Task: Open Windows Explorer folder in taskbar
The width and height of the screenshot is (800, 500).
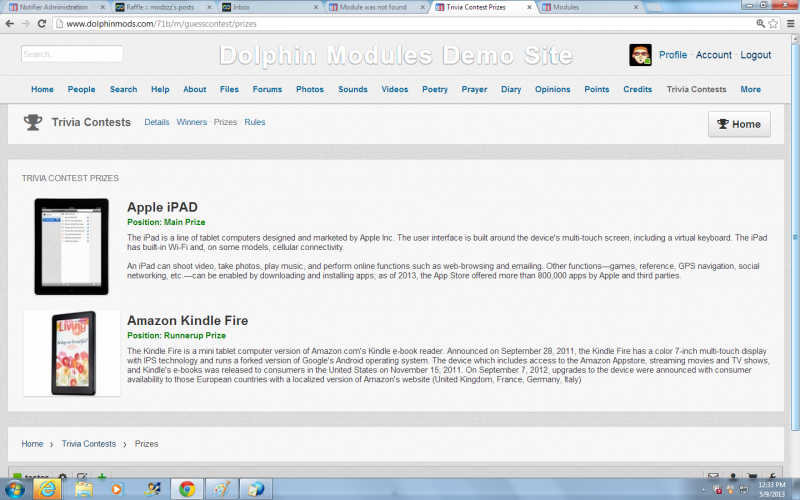Action: click(83, 489)
